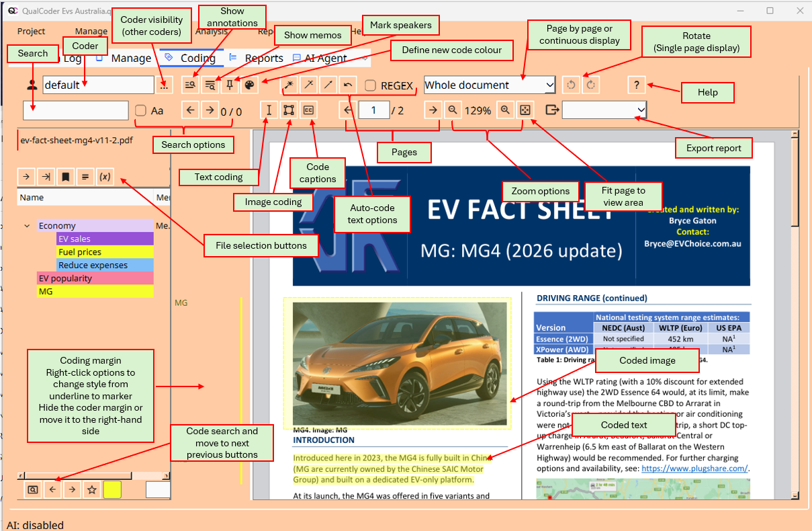Click in the search text field
Screen dimensions: 812x531
click(x=75, y=110)
